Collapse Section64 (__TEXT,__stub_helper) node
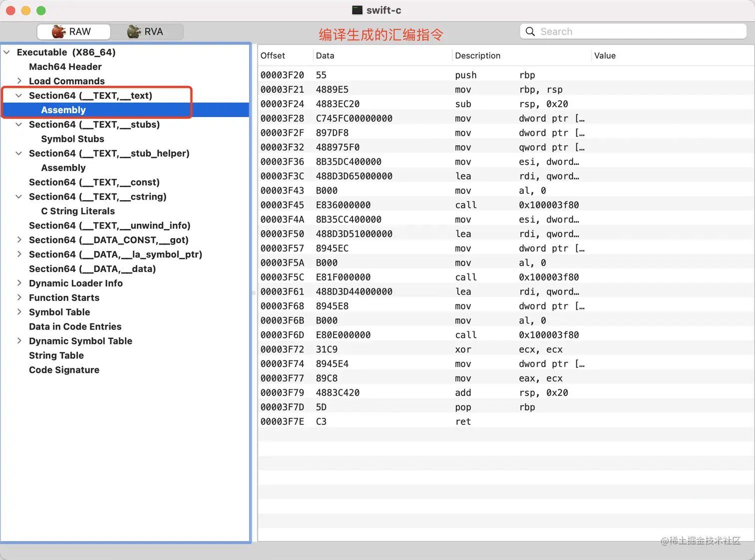Viewport: 755px width, 560px height. click(19, 153)
